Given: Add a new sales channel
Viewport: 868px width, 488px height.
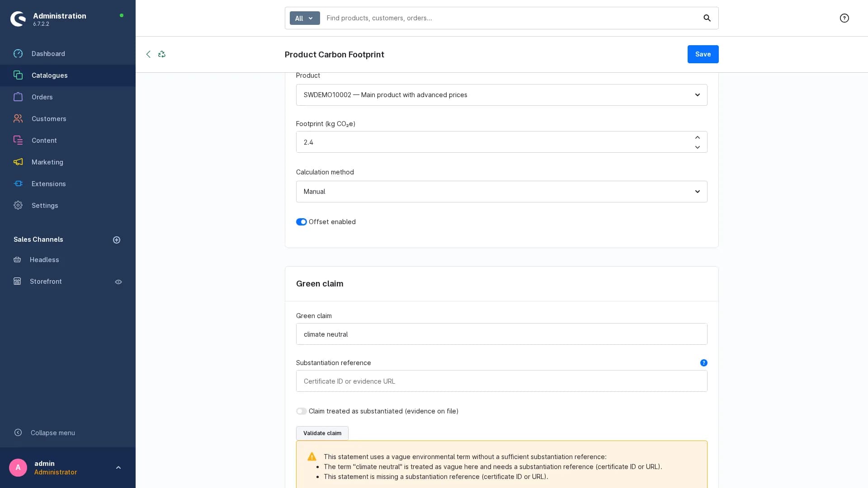Looking at the screenshot, I should click(x=117, y=240).
